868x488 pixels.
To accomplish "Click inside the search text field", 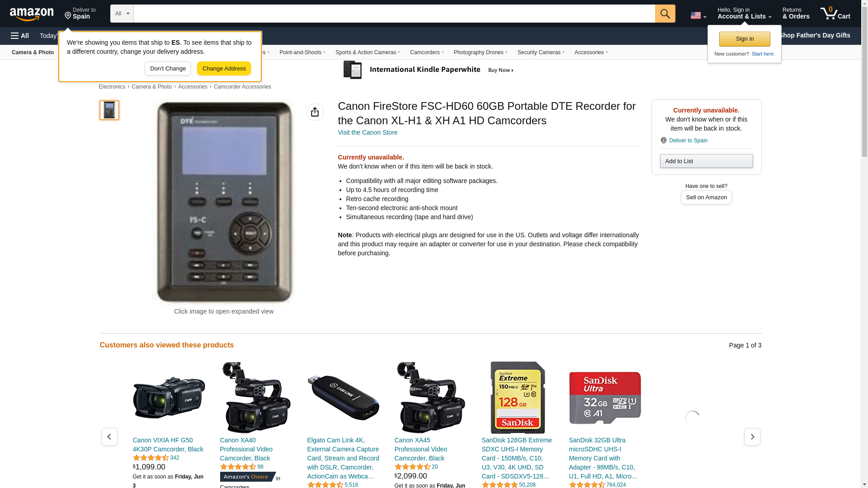I will coord(394,14).
